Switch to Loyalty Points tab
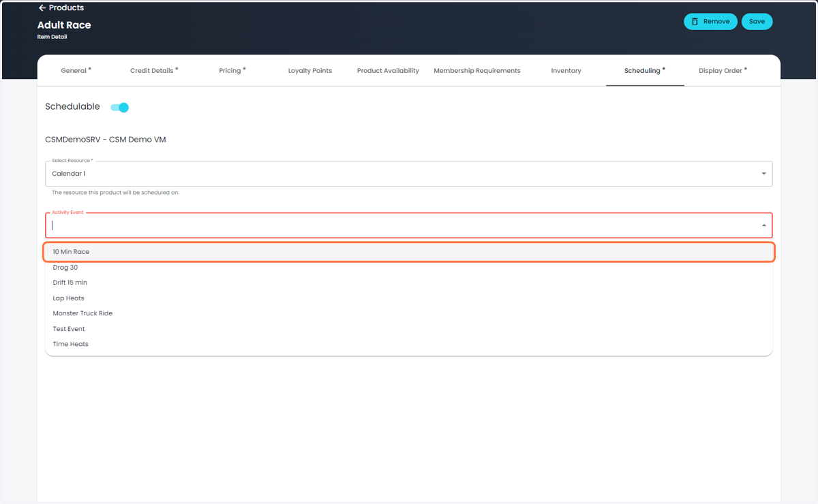This screenshot has height=504, width=818. click(x=310, y=70)
